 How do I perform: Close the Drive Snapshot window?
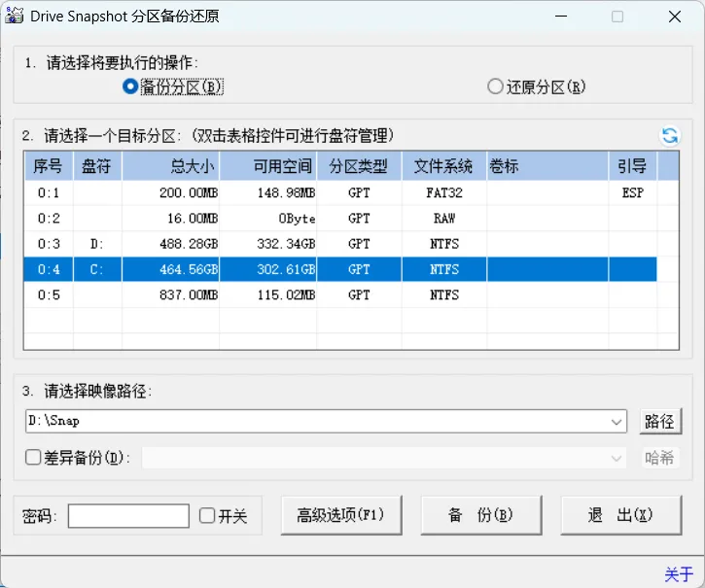pyautogui.click(x=675, y=17)
